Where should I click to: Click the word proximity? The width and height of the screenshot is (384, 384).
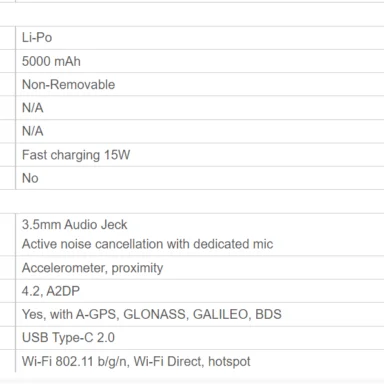[137, 268]
